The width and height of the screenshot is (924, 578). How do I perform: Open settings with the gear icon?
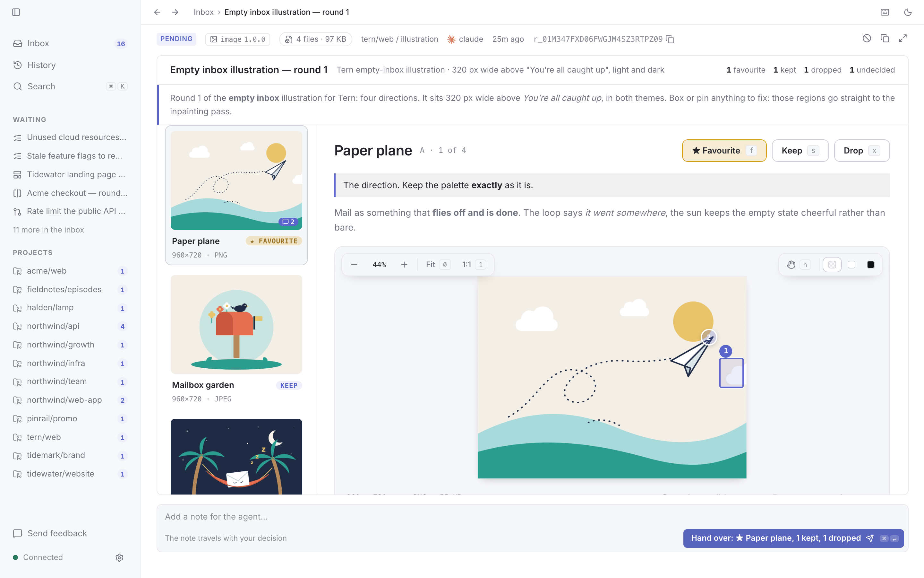tap(119, 557)
